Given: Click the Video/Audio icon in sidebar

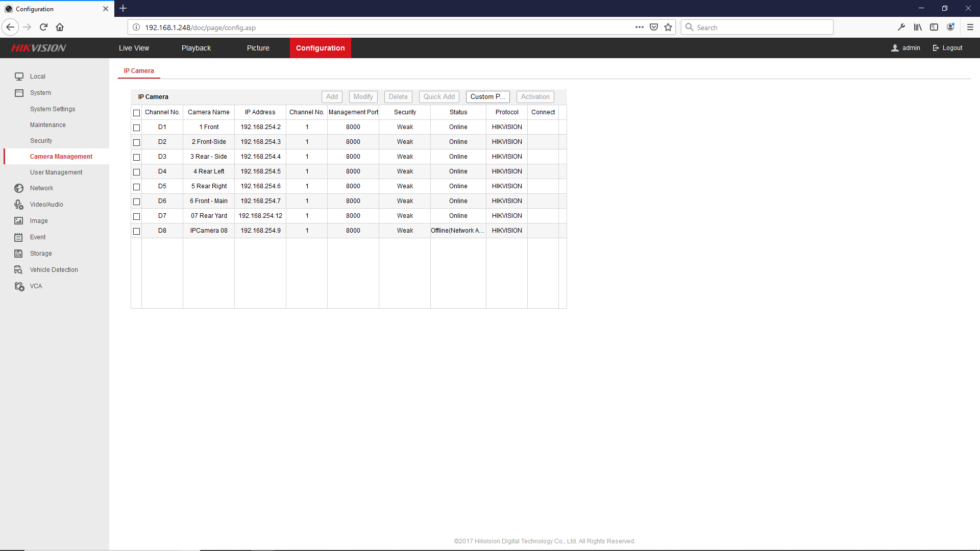Looking at the screenshot, I should click(x=19, y=205).
